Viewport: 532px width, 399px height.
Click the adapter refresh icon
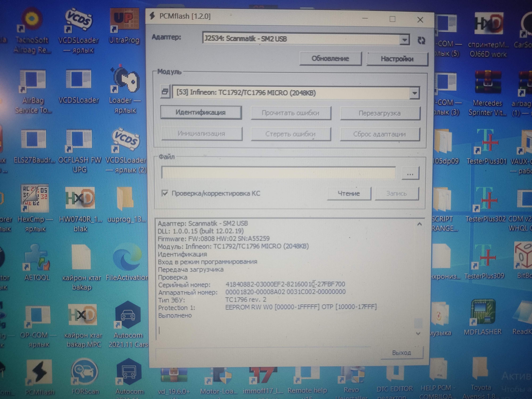[x=421, y=40]
